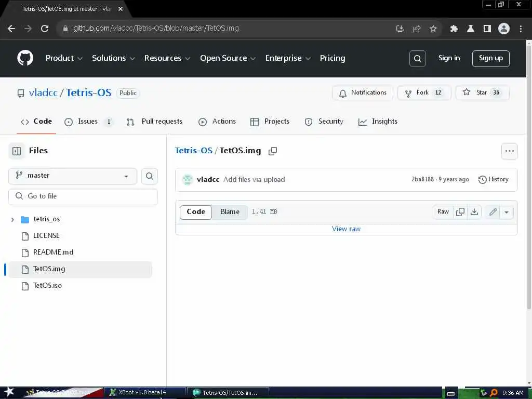Open the edit options dropdown arrow
Screen dimensions: 532x399
[x=506, y=212]
